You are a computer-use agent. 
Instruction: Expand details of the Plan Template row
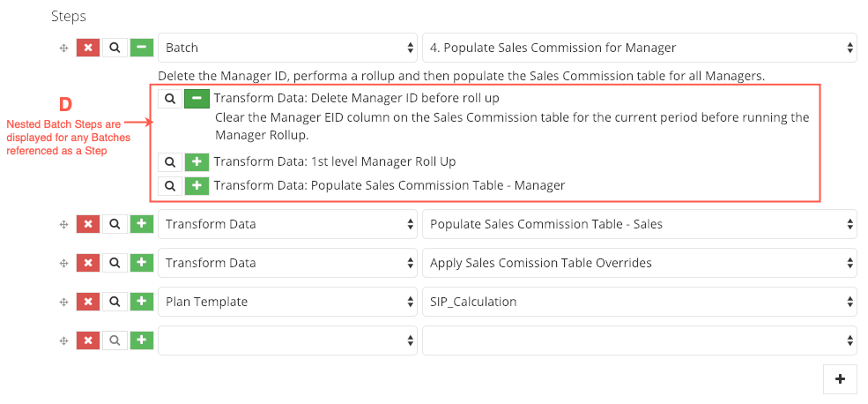[x=142, y=302]
